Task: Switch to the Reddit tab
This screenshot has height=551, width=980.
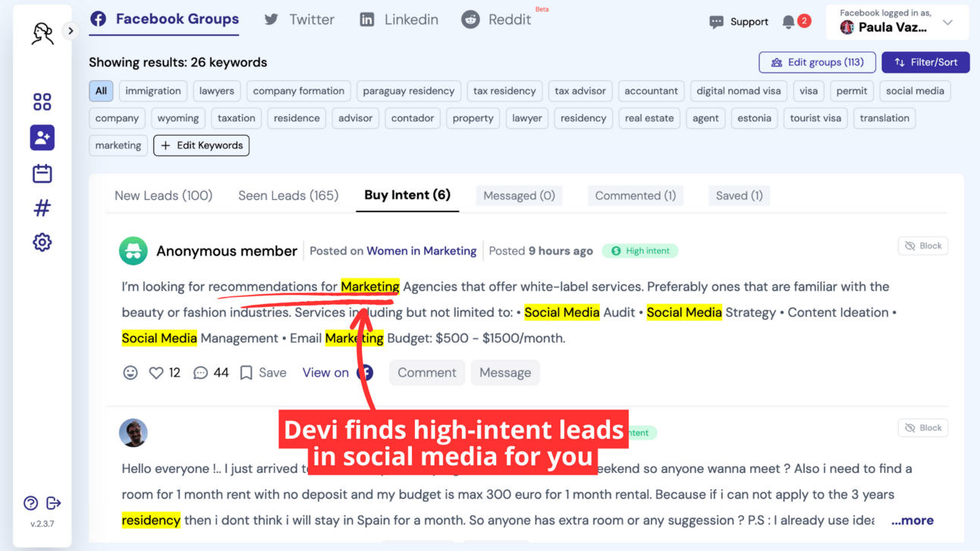Action: [x=497, y=20]
